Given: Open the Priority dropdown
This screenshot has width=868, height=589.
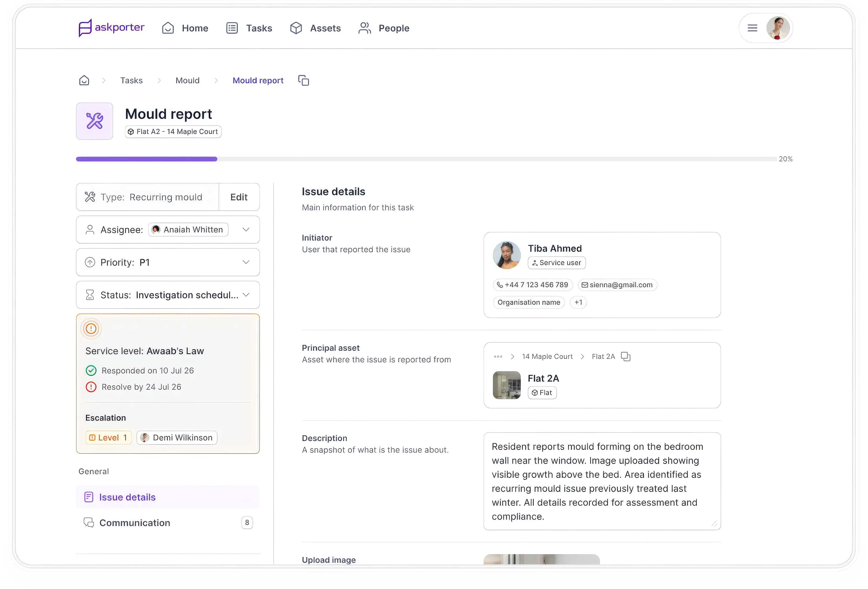Looking at the screenshot, I should [x=246, y=262].
